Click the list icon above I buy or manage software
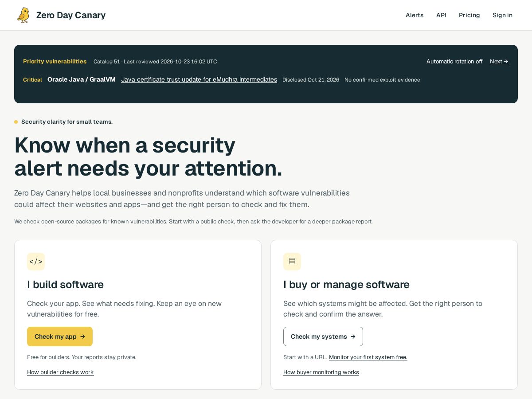Viewport: 532px width, 399px height. tap(292, 262)
